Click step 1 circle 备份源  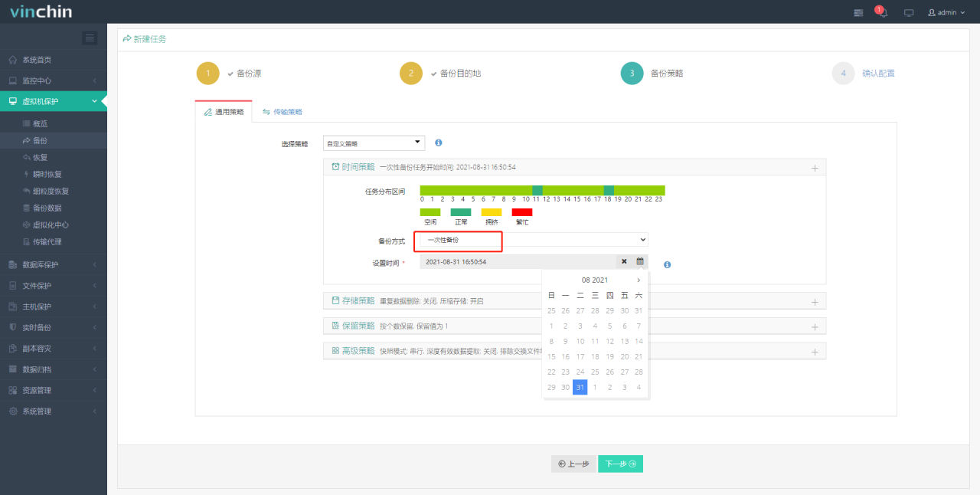207,73
